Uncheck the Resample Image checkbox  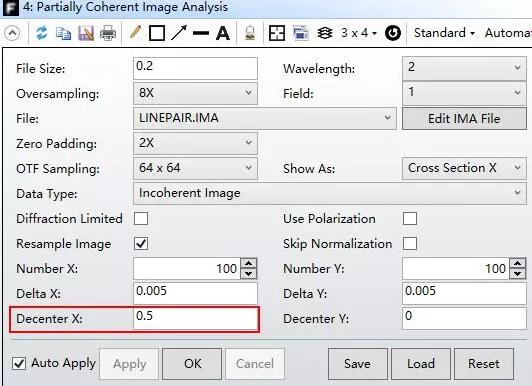pyautogui.click(x=141, y=244)
